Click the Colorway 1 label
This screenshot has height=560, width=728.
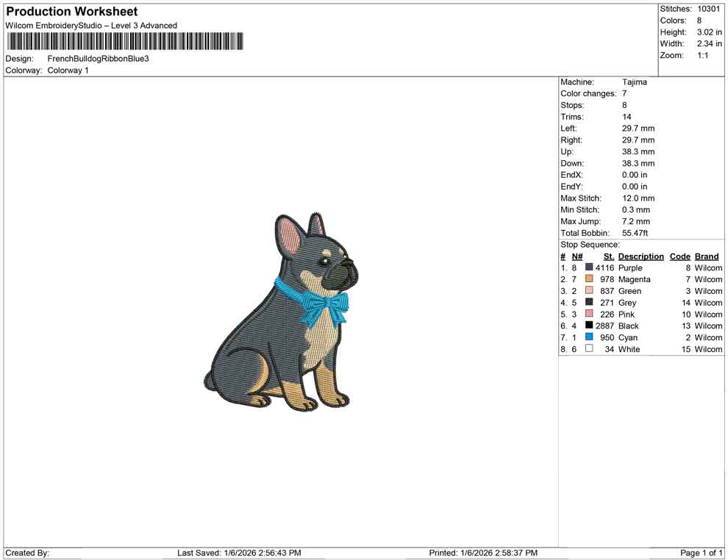[x=66, y=71]
